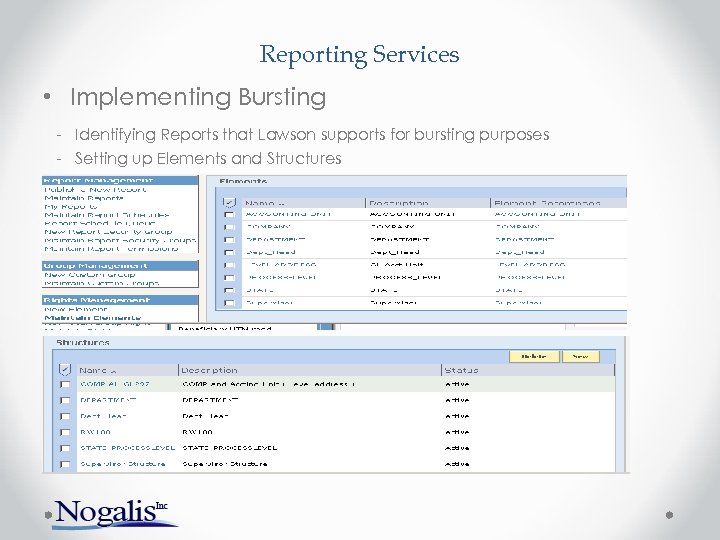The width and height of the screenshot is (720, 540).
Task: Tick the select-all checkbox in Structures header
Action: 65,370
